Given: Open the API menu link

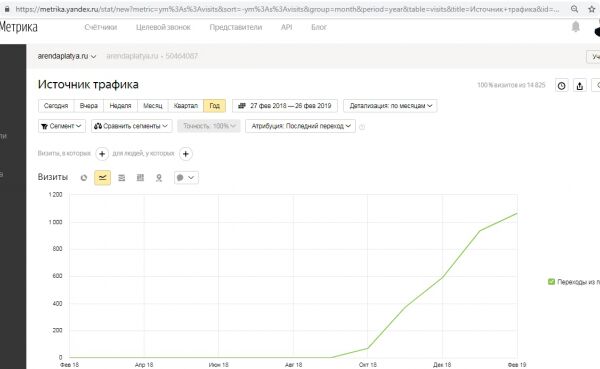Looking at the screenshot, I should coord(287,27).
